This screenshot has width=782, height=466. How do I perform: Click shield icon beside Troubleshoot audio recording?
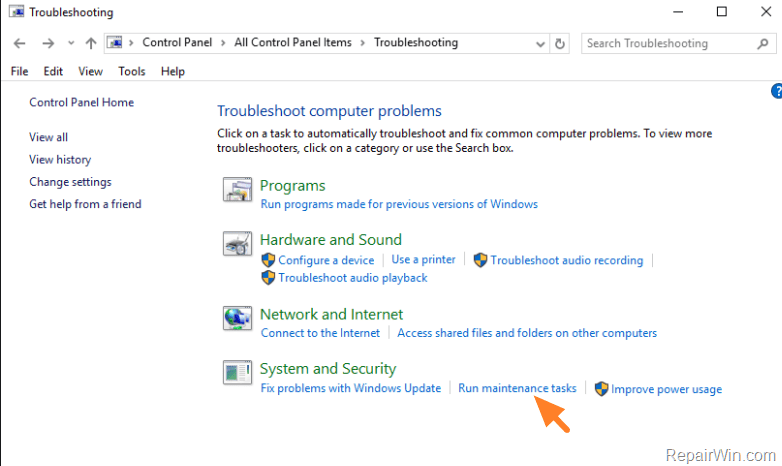[480, 260]
